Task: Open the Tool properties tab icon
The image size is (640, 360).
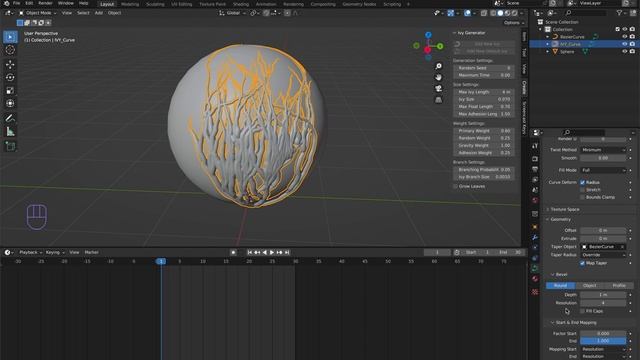Action: pos(535,146)
